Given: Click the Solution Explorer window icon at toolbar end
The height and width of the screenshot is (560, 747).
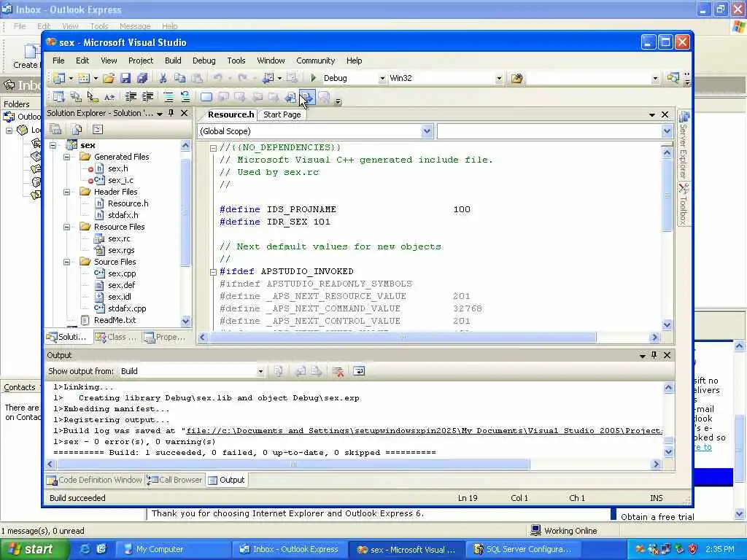Looking at the screenshot, I should (673, 77).
